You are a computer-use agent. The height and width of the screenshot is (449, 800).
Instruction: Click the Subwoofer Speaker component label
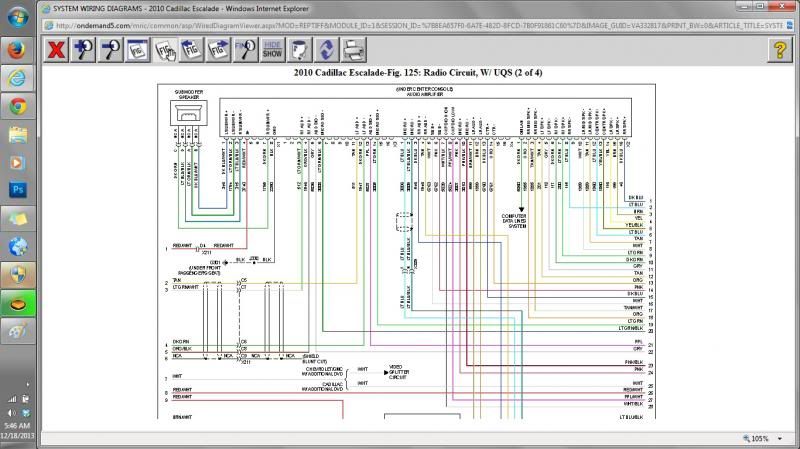[x=189, y=94]
